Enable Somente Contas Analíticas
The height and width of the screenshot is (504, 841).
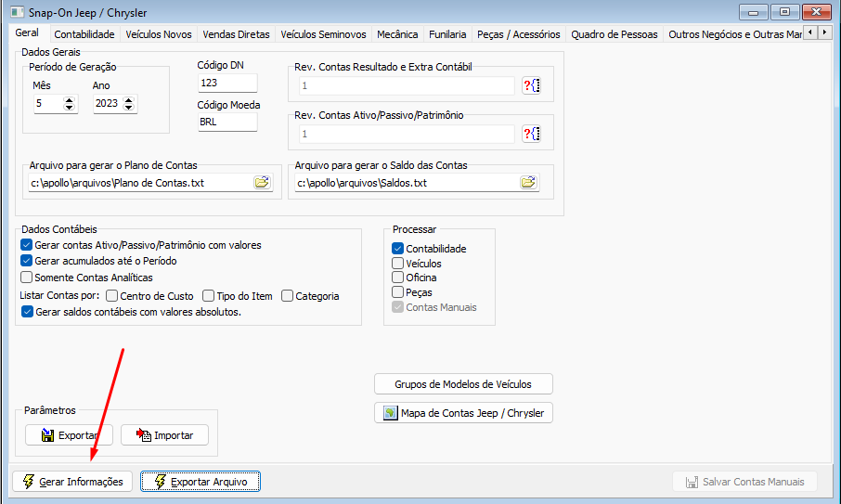coord(26,278)
